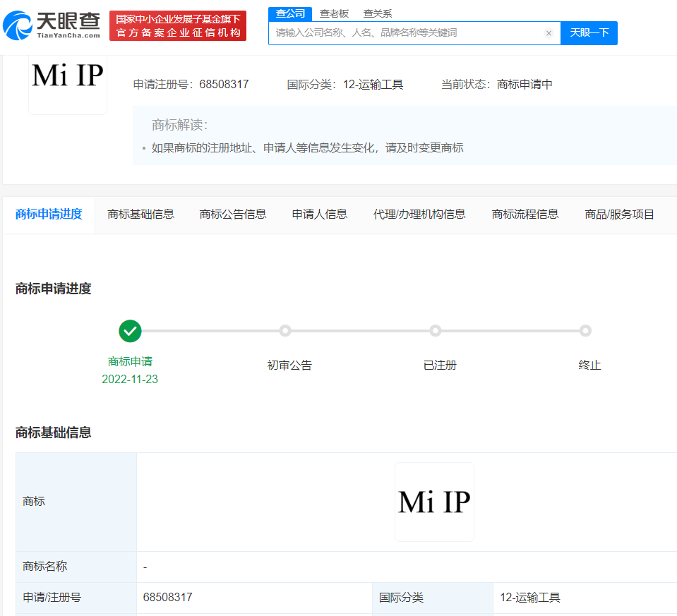The height and width of the screenshot is (616, 677).
Task: Click the application progress bar line
Action: (353, 330)
